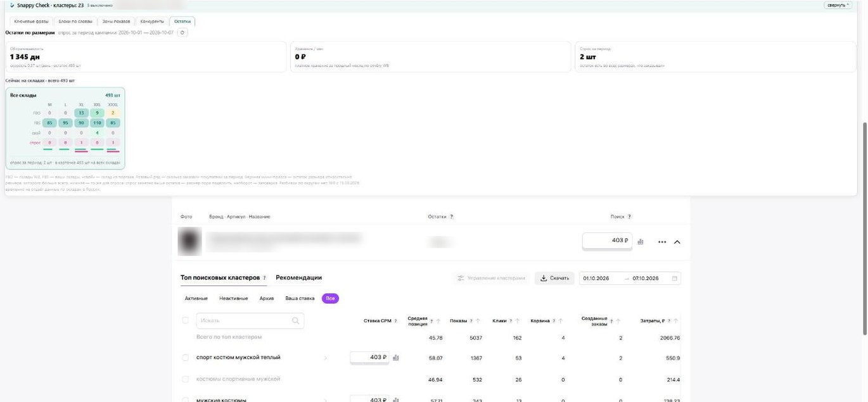Open the three-dots menu for the product row
Screen dimensions: 868x402
click(662, 242)
